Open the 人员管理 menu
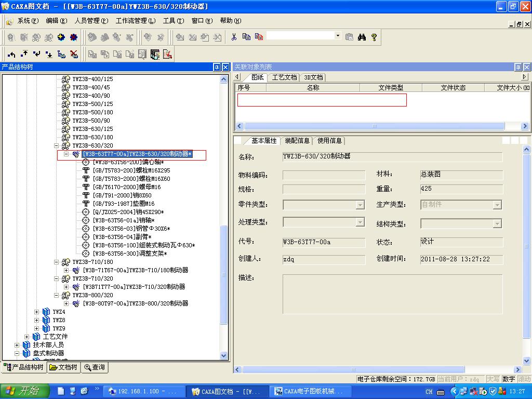 tap(91, 21)
